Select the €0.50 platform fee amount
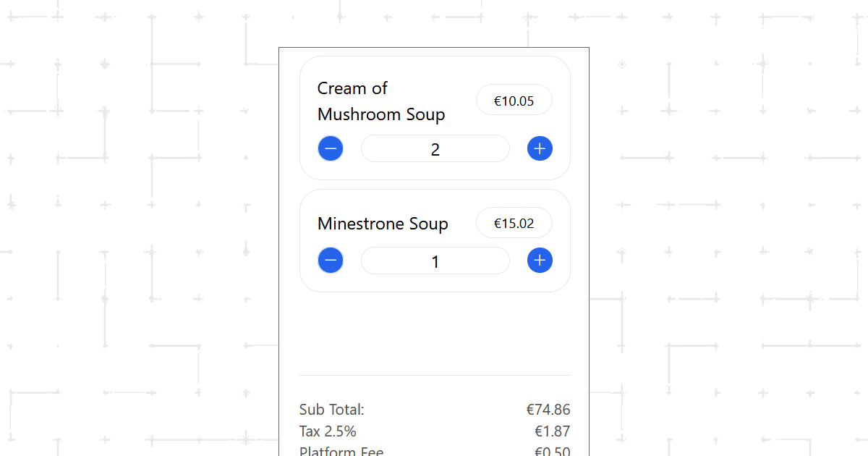Screen dimensions: 868x456 click(x=552, y=452)
